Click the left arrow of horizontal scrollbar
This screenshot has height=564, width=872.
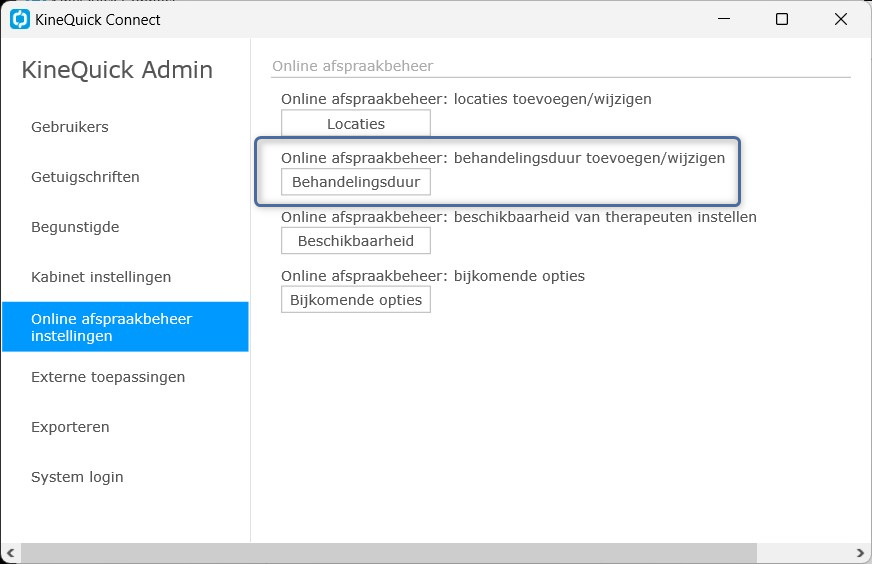[10, 553]
